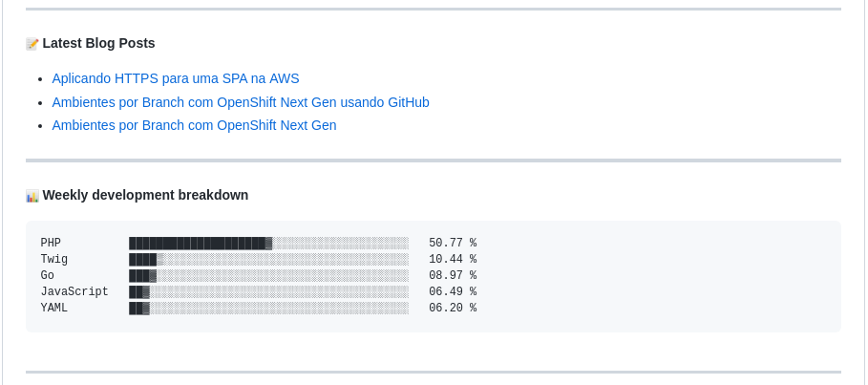Image resolution: width=868 pixels, height=385 pixels.
Task: Click the 10.44 % value for Twig
Action: pyautogui.click(x=453, y=260)
